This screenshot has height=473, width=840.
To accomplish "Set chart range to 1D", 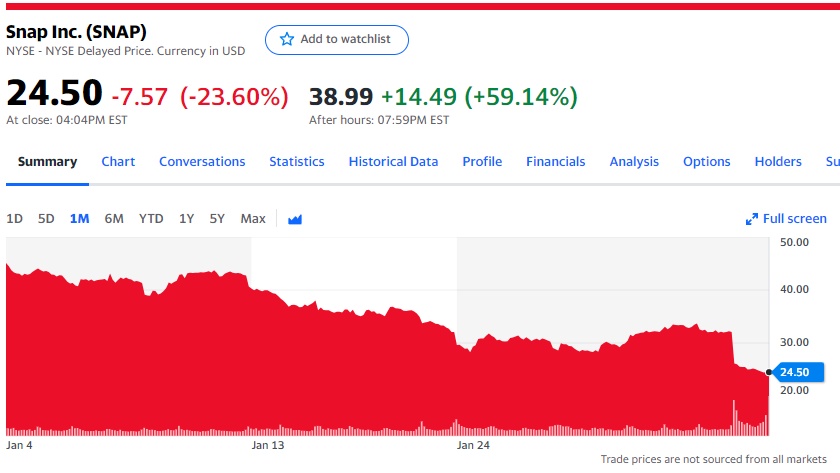I will pos(14,219).
